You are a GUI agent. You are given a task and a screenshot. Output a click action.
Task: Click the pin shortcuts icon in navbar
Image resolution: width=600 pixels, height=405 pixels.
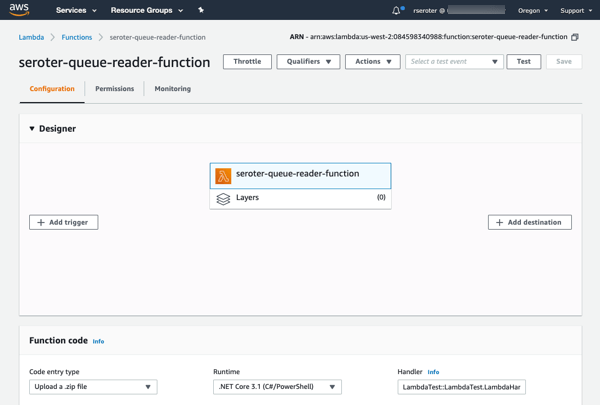(x=201, y=10)
